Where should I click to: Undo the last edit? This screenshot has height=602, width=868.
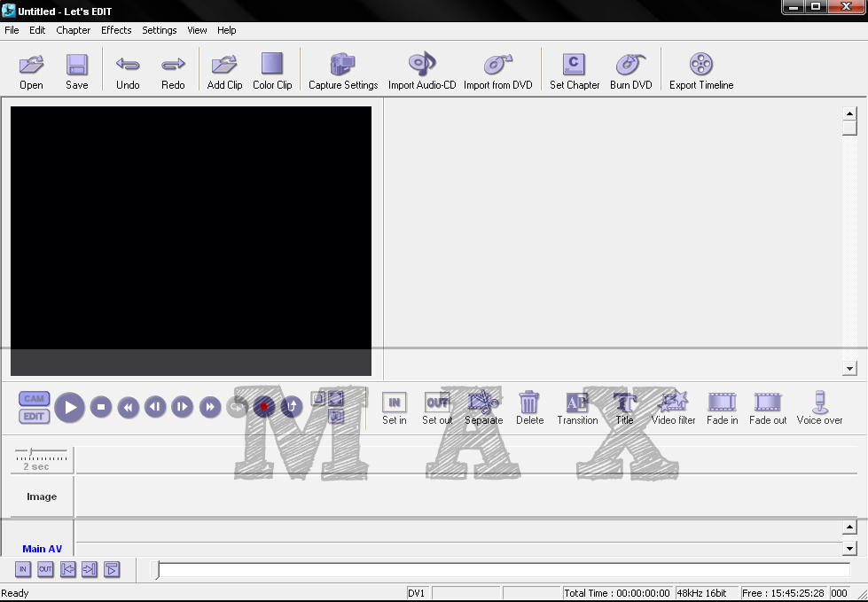click(128, 71)
